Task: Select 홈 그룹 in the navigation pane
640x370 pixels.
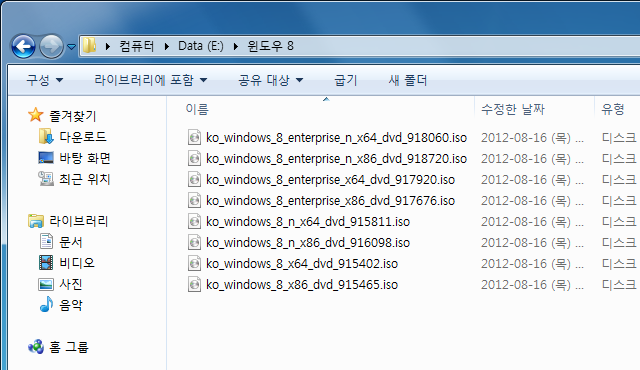Action: point(69,347)
